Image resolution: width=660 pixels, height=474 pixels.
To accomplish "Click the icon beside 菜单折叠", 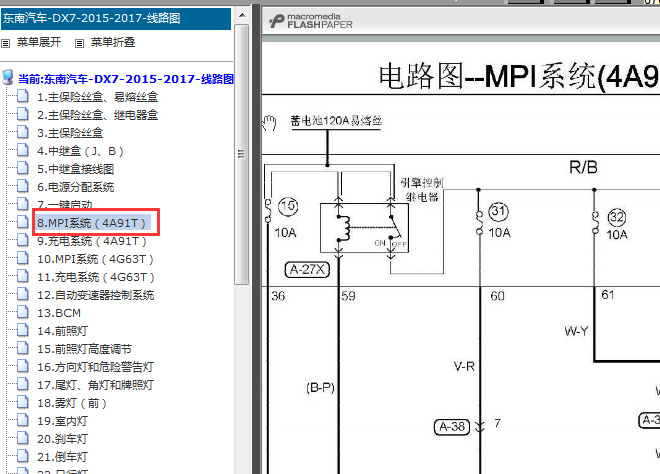I will click(x=79, y=43).
